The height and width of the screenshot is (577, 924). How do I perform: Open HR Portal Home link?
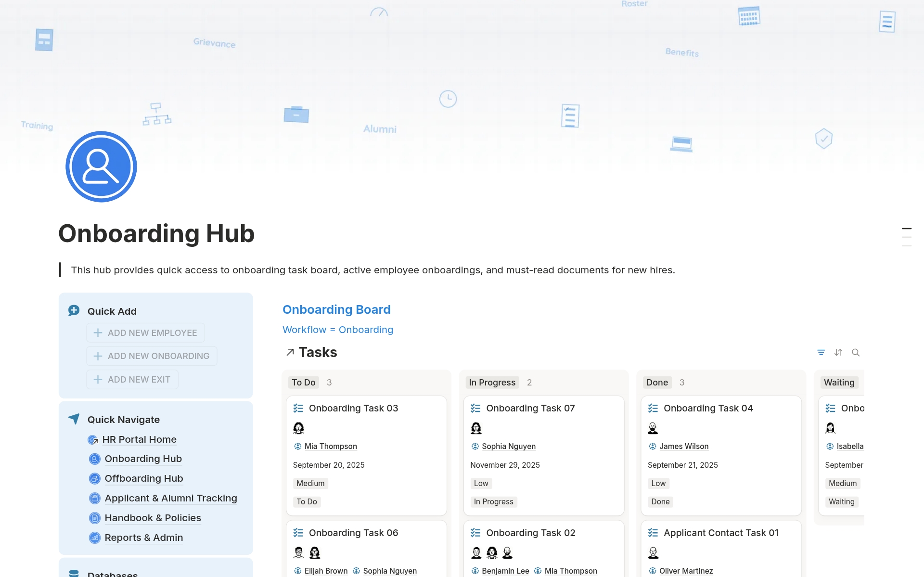coord(140,439)
